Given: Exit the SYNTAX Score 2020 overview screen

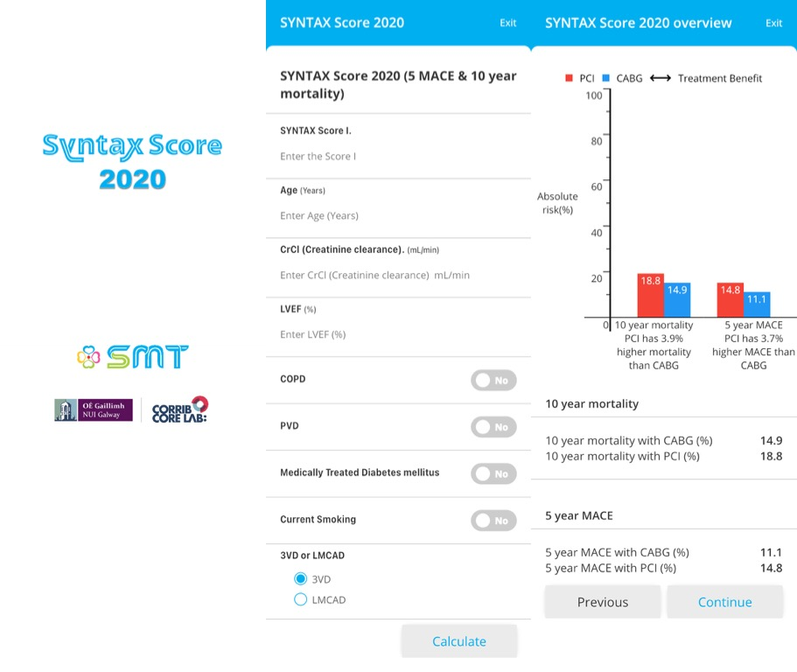Looking at the screenshot, I should point(773,23).
